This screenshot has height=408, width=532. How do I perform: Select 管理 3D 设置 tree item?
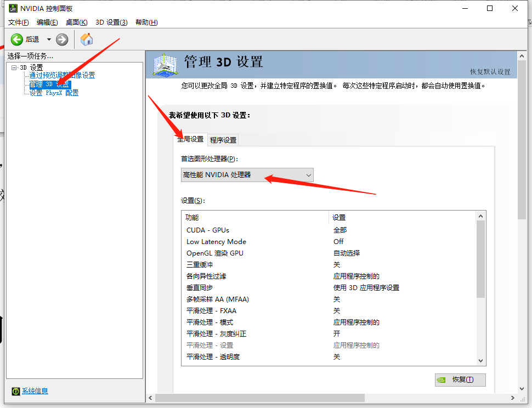point(50,84)
